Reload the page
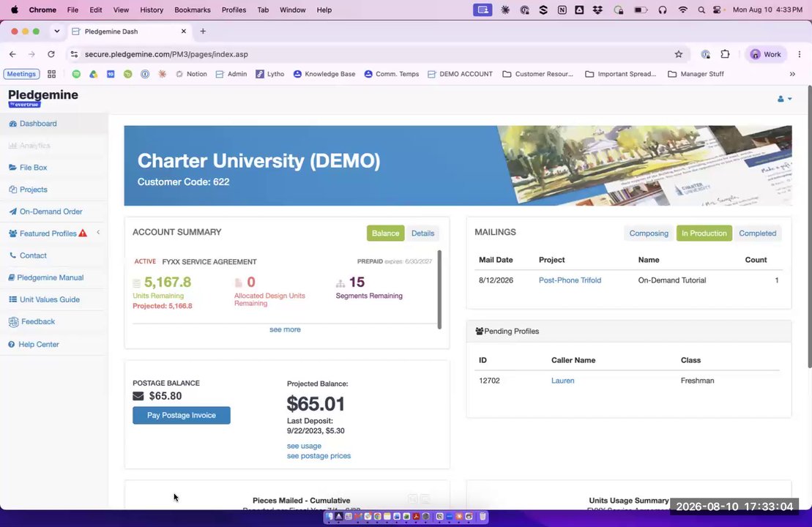The height and width of the screenshot is (527, 812). coord(51,54)
